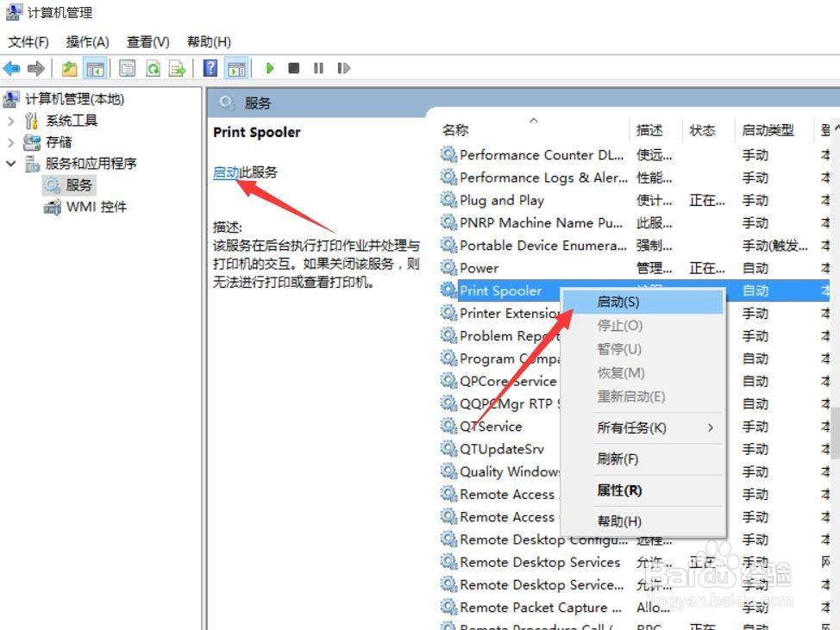Click the Properties sheet toolbar icon

coord(128,68)
